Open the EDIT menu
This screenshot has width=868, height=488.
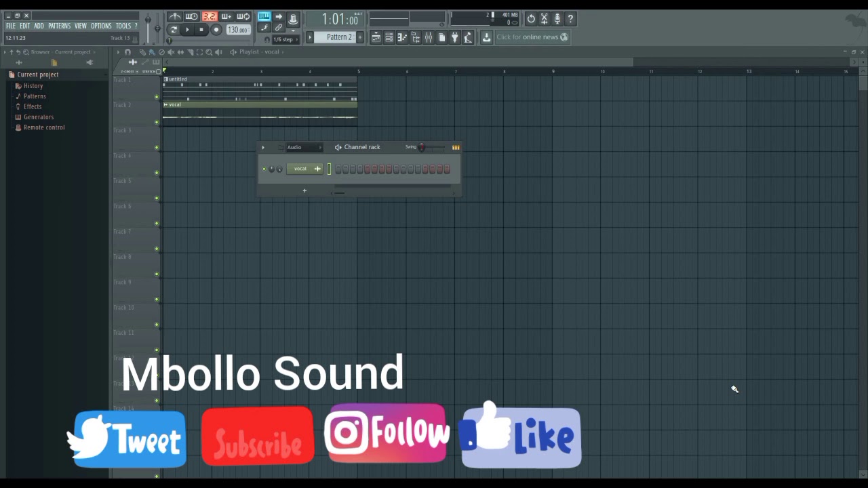coord(25,26)
